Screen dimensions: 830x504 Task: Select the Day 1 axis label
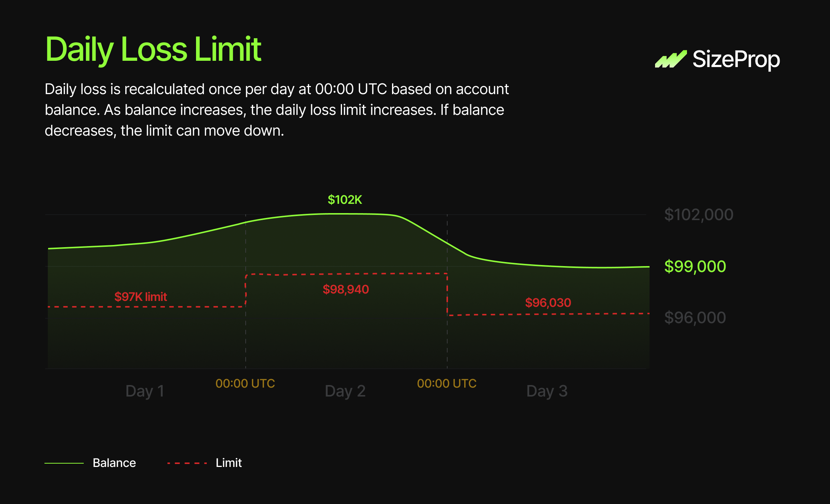click(x=145, y=391)
